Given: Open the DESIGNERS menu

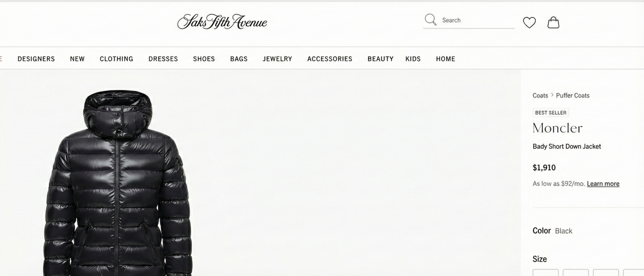Looking at the screenshot, I should [x=36, y=59].
